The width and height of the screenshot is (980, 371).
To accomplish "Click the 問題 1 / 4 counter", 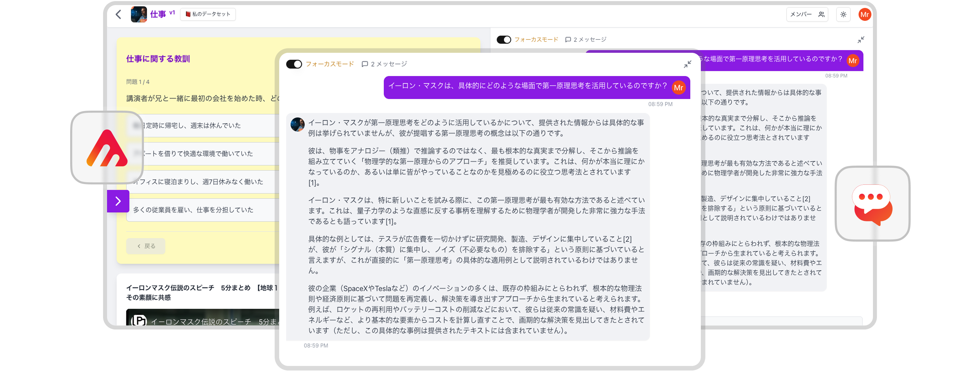I will 138,82.
